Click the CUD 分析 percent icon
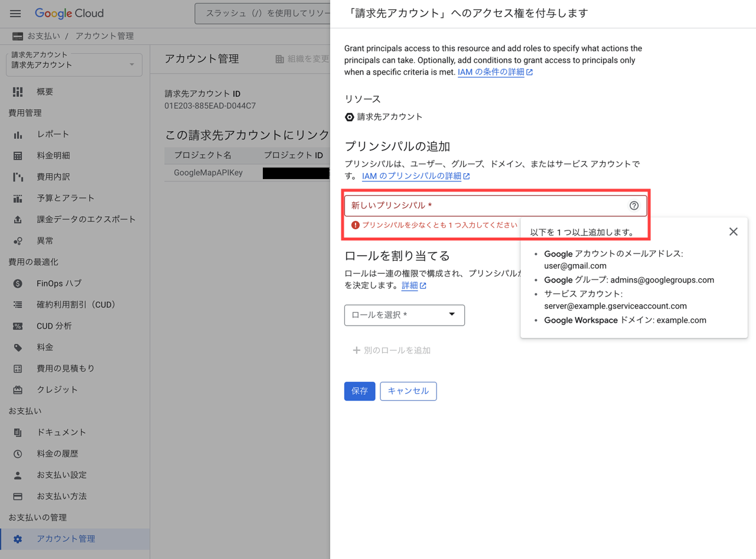This screenshot has height=559, width=756. coord(18,326)
